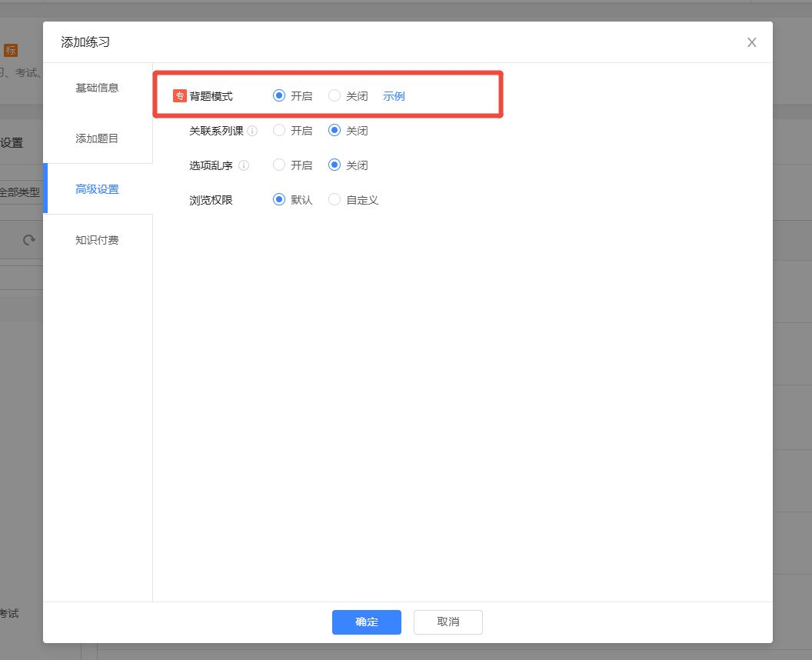This screenshot has height=660, width=812.
Task: Open the 全部类型 dropdown in the background
Action: pos(20,192)
